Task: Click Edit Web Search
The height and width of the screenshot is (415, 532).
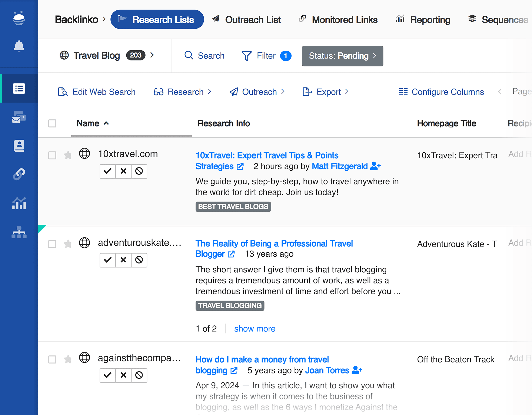Action: [x=97, y=92]
